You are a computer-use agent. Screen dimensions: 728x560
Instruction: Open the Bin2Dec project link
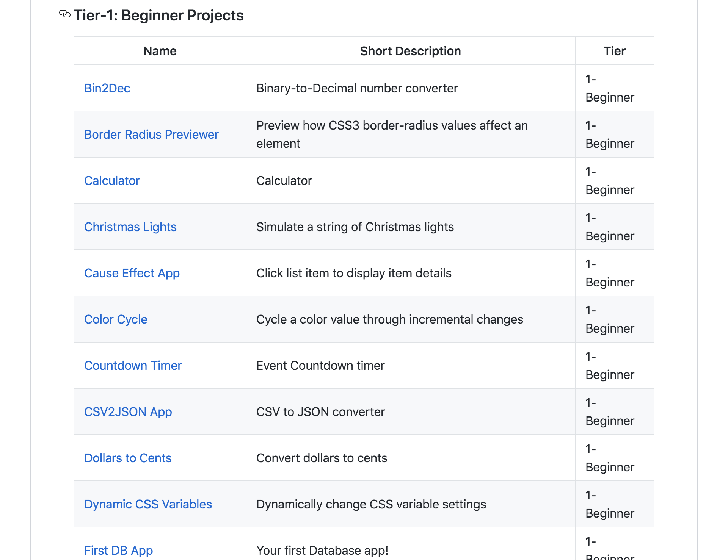(x=107, y=88)
